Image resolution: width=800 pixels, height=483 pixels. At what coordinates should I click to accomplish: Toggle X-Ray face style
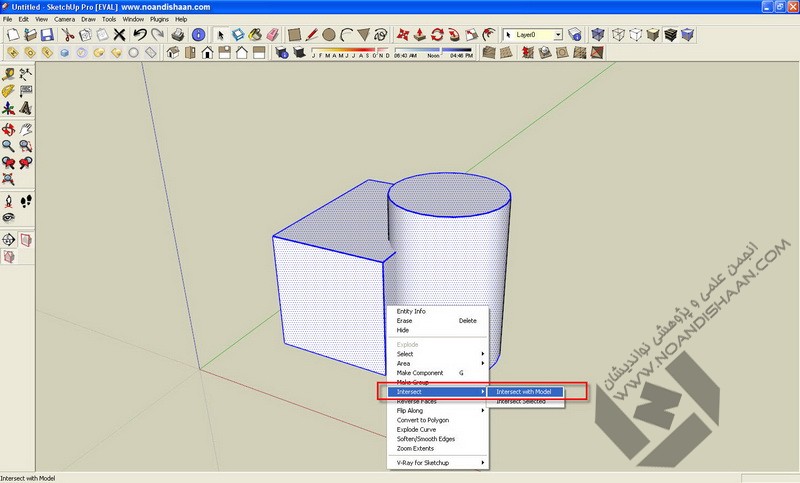click(599, 34)
